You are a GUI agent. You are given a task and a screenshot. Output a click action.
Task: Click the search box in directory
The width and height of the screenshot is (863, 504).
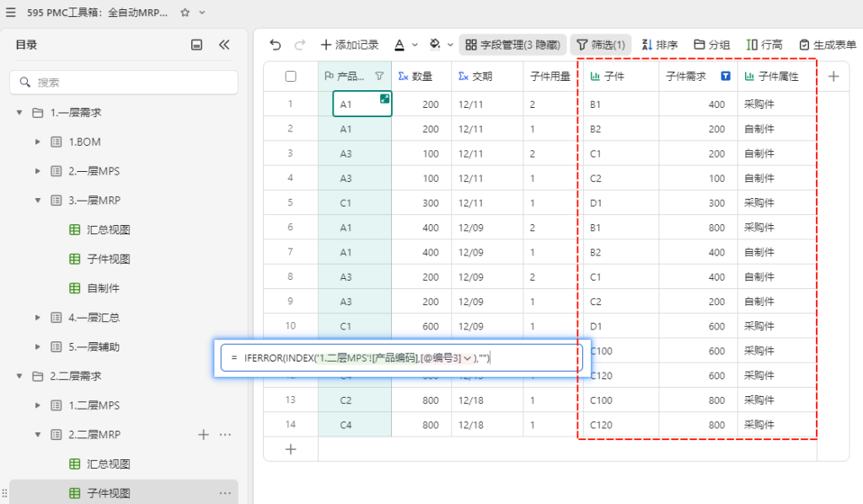click(124, 83)
